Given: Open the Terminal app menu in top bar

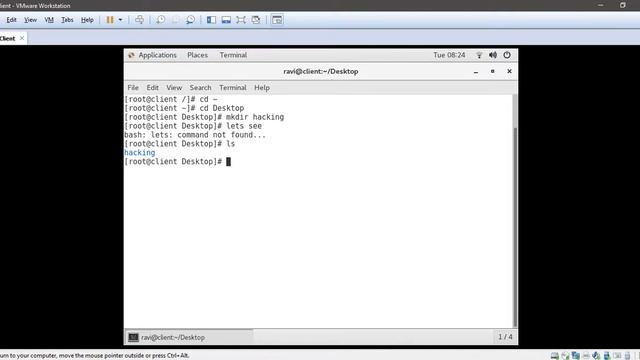Looking at the screenshot, I should point(233,55).
